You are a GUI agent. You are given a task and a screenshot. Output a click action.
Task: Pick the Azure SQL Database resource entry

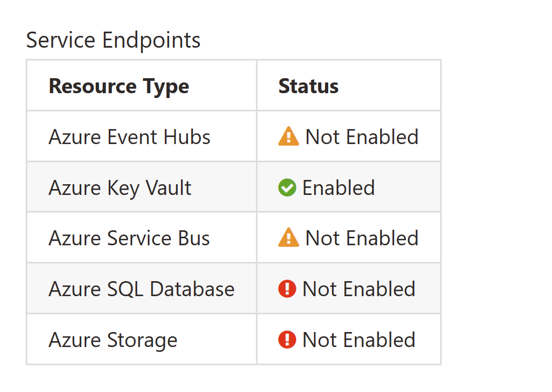coord(141,289)
